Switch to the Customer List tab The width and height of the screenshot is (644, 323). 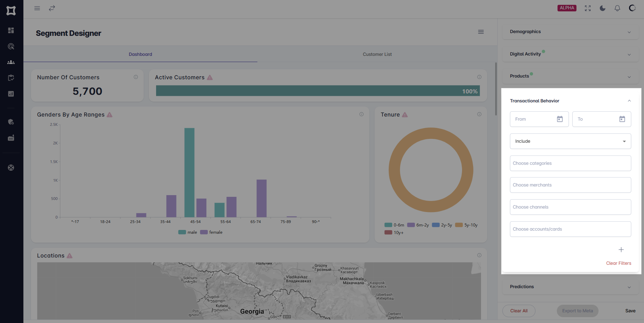[377, 54]
